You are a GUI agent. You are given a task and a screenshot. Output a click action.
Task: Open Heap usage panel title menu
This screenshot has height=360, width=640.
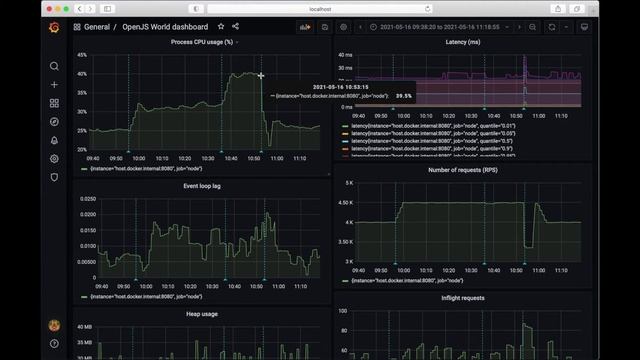tap(202, 314)
